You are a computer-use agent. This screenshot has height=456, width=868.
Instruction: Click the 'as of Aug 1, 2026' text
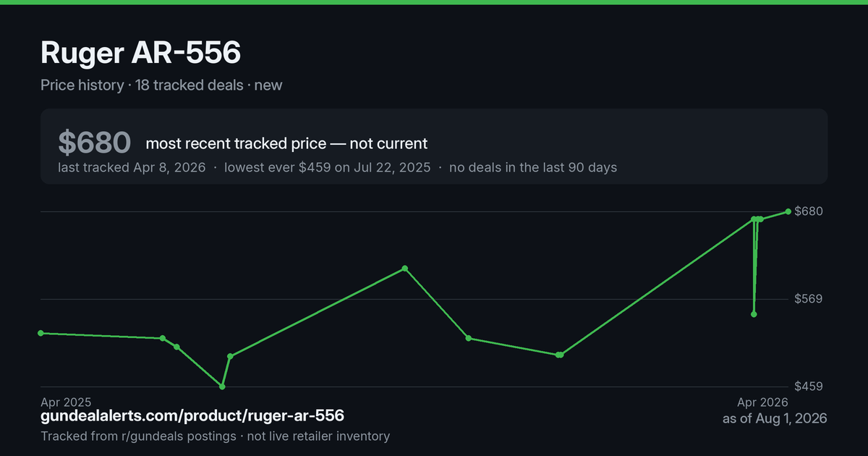pos(775,418)
